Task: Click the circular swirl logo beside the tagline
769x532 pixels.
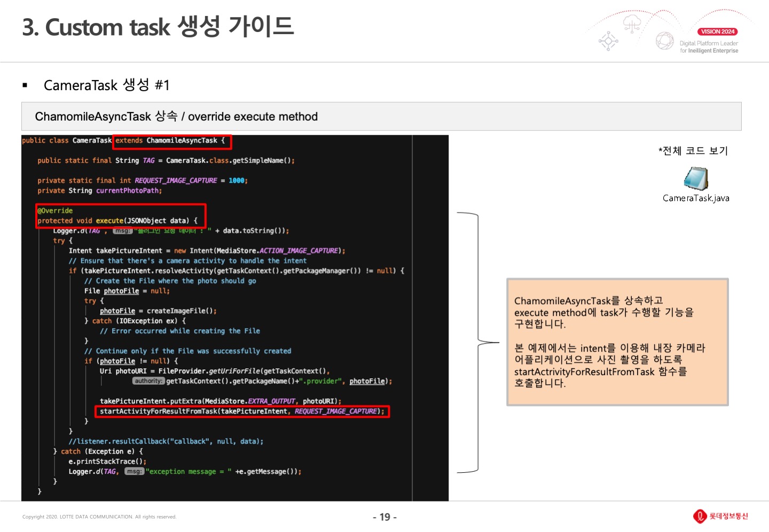Action: pyautogui.click(x=665, y=41)
